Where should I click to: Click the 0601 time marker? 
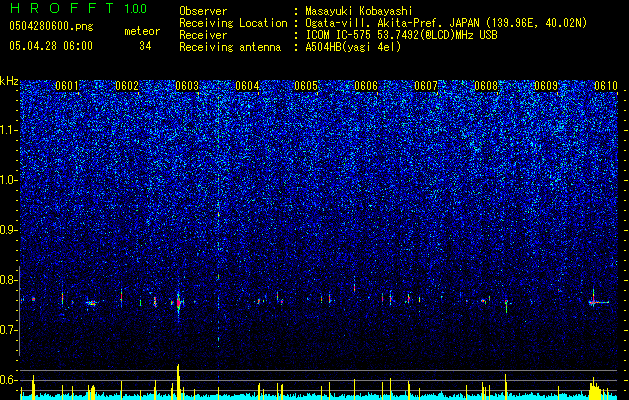click(x=67, y=86)
